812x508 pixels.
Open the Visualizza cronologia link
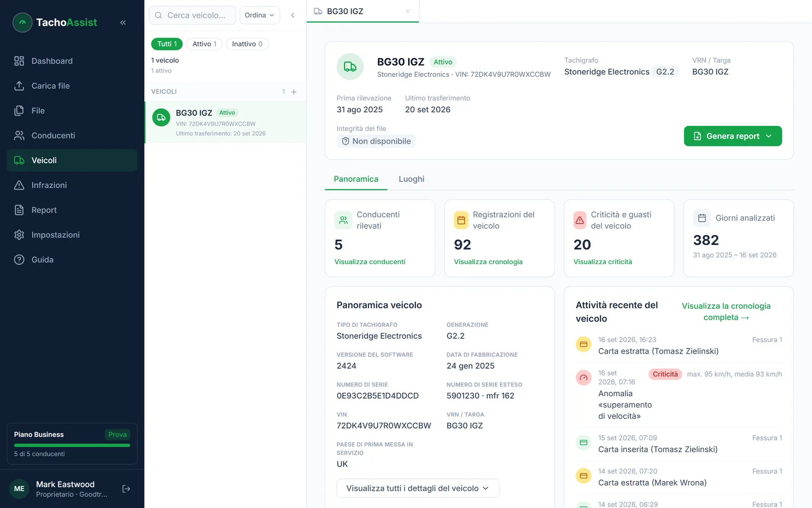(x=488, y=262)
